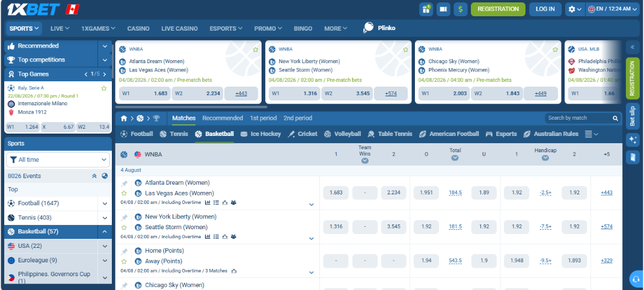Favorite the Atlanta Dream card in the top carousel
The image size is (644, 290).
tap(256, 50)
